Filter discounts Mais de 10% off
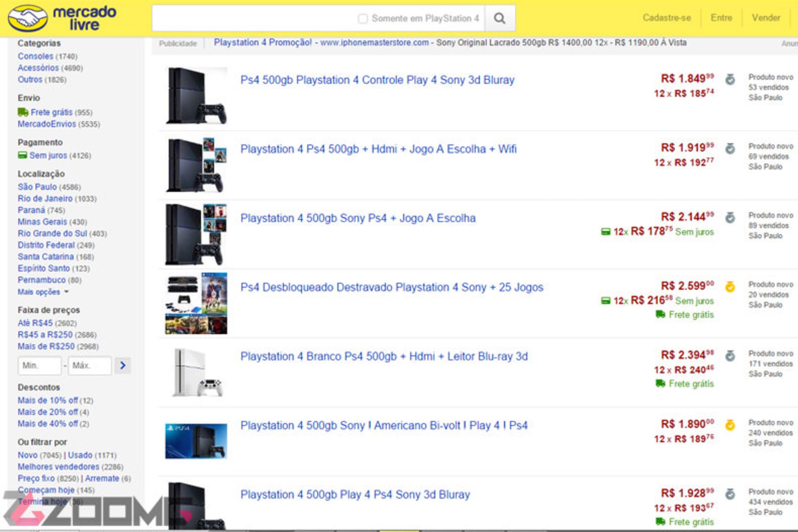The image size is (798, 532). (48, 400)
